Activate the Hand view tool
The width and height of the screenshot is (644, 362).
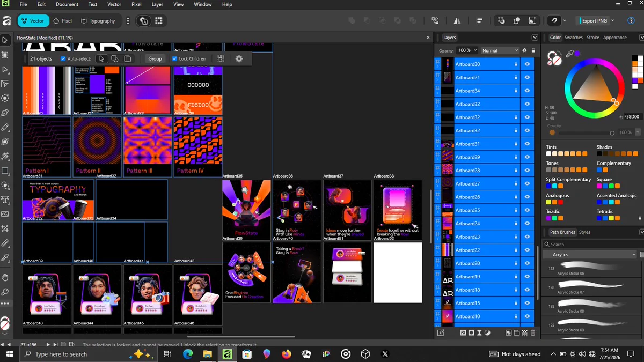tap(5, 277)
